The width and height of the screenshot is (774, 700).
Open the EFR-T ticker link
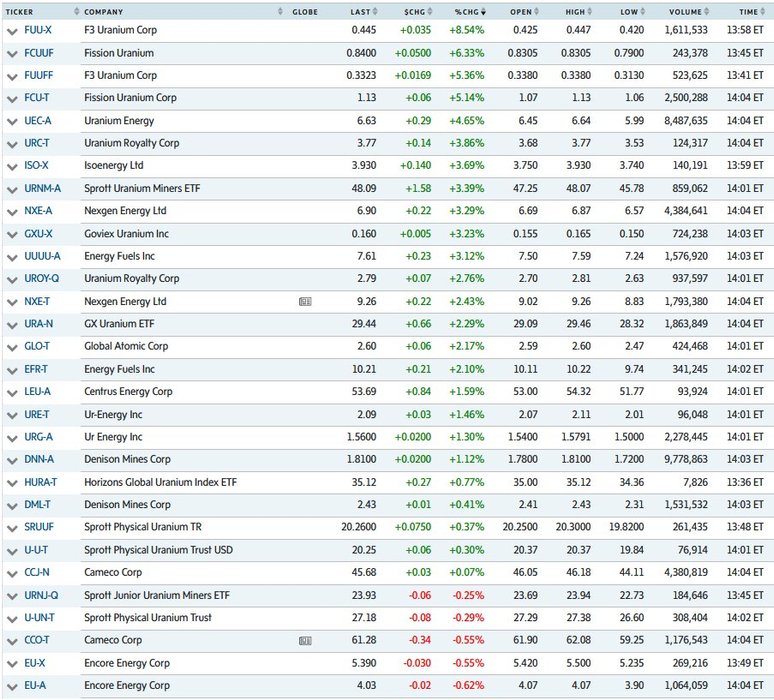[x=36, y=369]
